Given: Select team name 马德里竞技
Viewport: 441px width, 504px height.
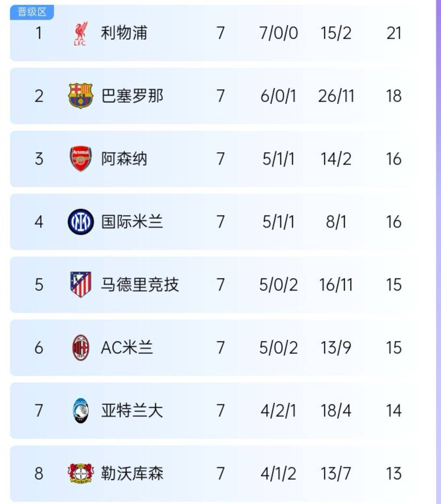Looking at the screenshot, I should pyautogui.click(x=140, y=285).
